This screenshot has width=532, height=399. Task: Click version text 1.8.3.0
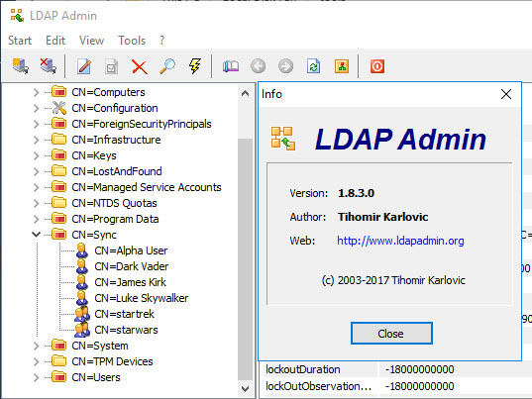[x=356, y=193]
